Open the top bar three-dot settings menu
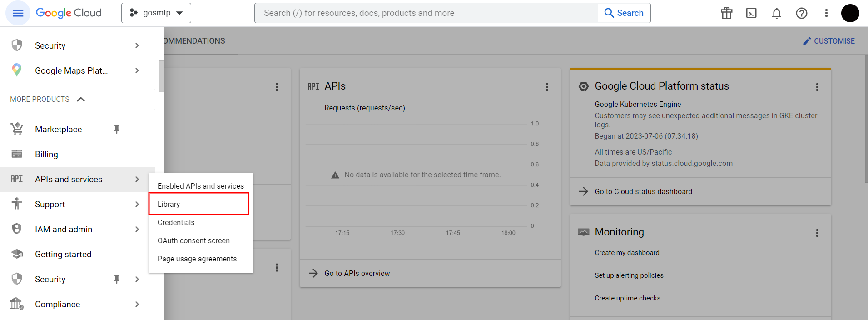 826,13
